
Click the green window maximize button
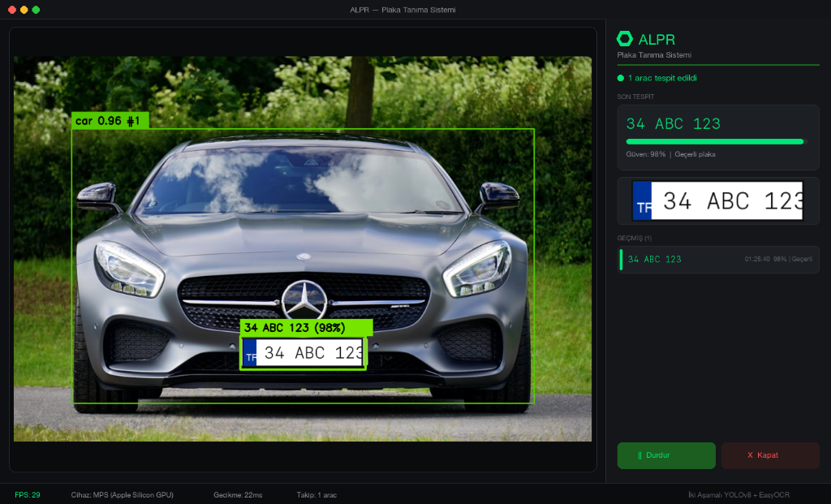[x=36, y=10]
